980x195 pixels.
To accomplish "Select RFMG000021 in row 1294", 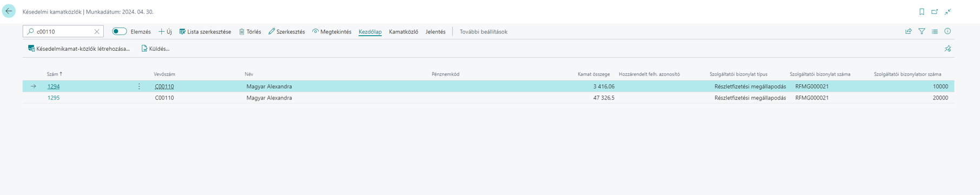I will tap(812, 86).
